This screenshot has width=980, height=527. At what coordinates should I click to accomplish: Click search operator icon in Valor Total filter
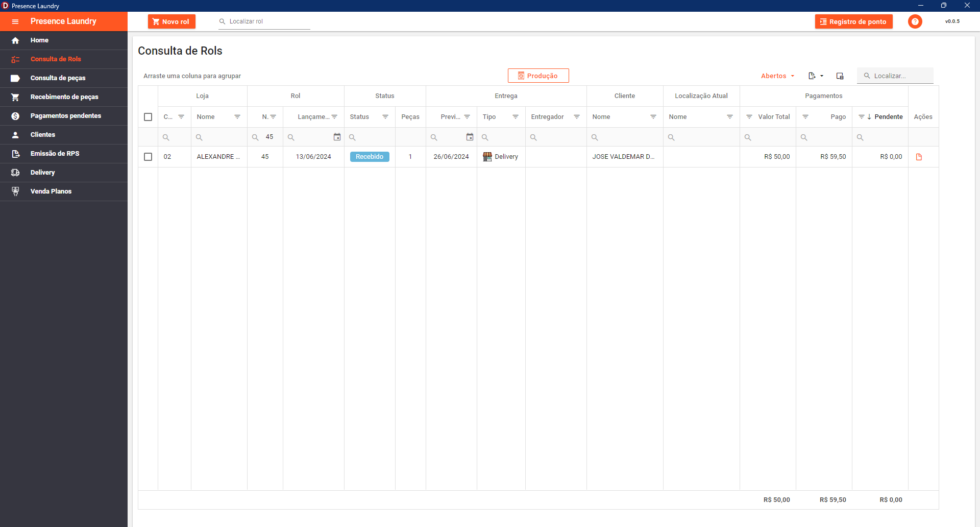748,137
